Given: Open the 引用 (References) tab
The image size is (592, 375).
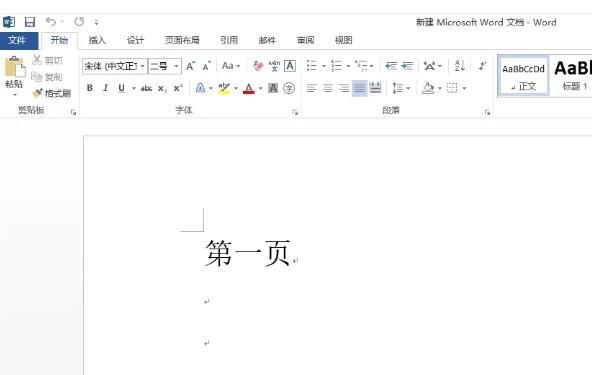Looking at the screenshot, I should (229, 40).
